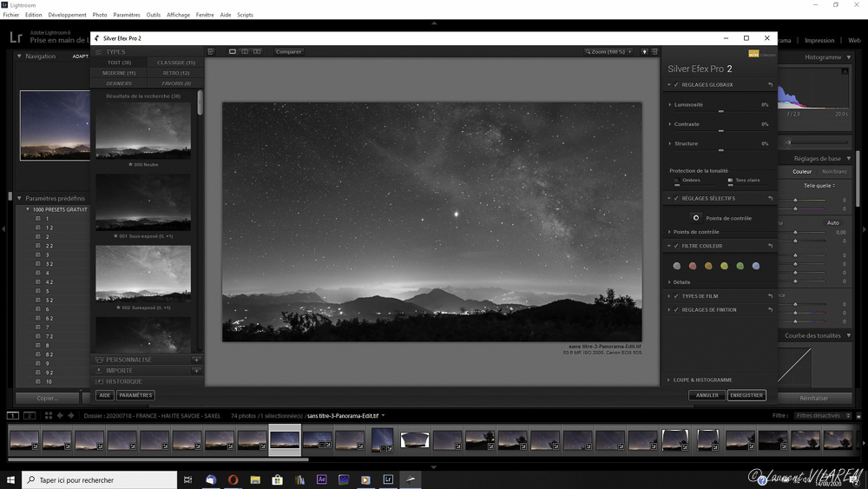Toggle Types de Film checkbox
This screenshot has width=868, height=489.
(x=677, y=296)
